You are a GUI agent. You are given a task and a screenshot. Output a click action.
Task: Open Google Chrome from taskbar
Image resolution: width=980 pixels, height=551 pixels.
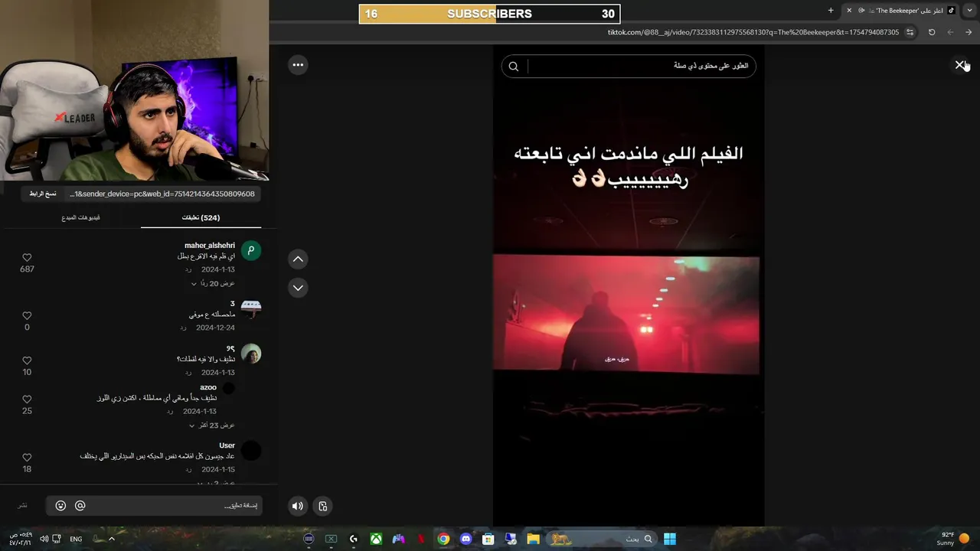443,539
